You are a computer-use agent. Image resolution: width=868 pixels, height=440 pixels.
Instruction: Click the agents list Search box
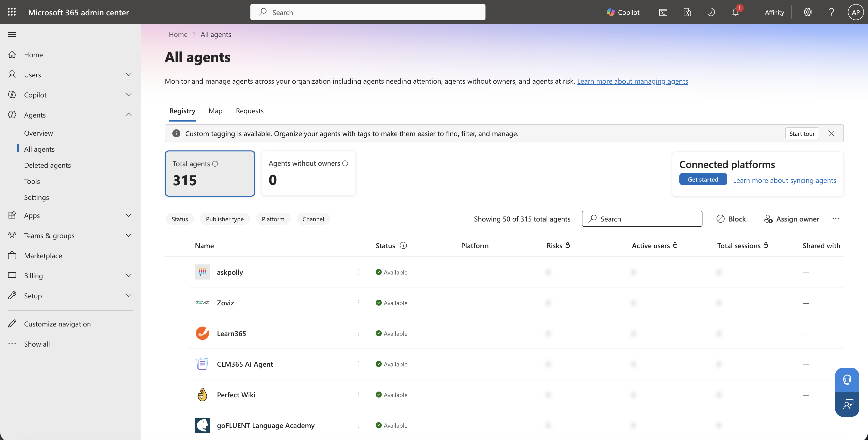pyautogui.click(x=642, y=219)
